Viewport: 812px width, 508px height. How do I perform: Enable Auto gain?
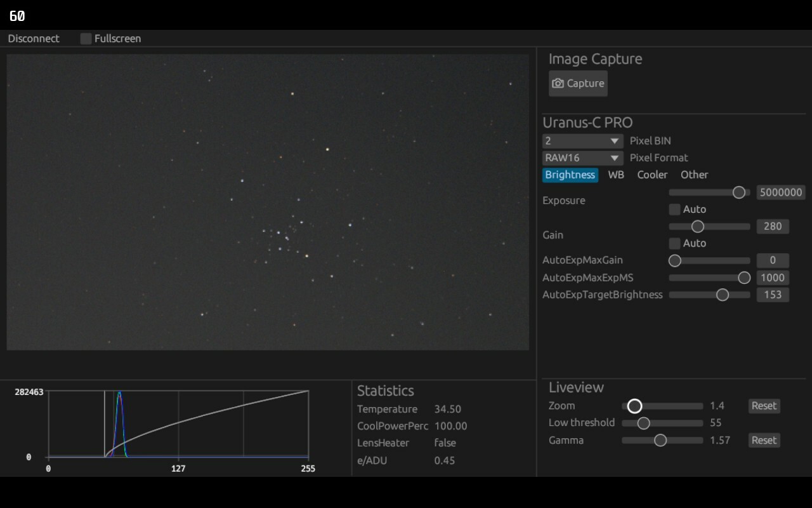coord(675,243)
